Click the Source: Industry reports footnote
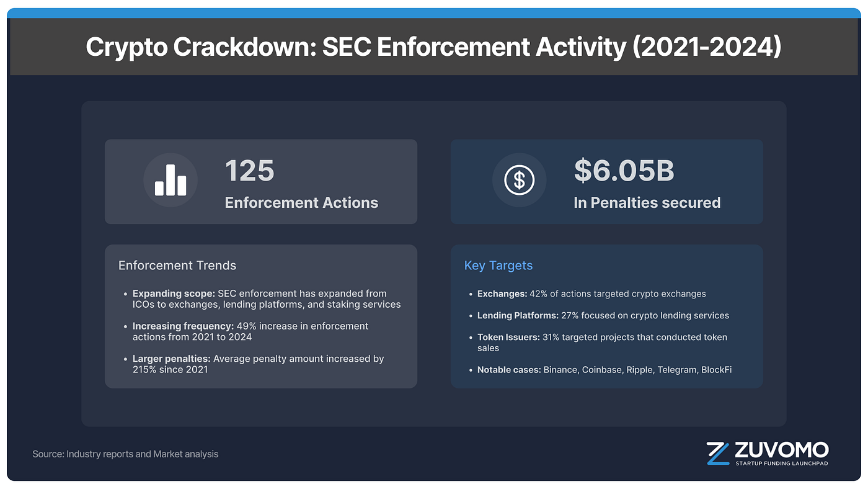Screen dimensions: 868x489 pyautogui.click(x=125, y=454)
